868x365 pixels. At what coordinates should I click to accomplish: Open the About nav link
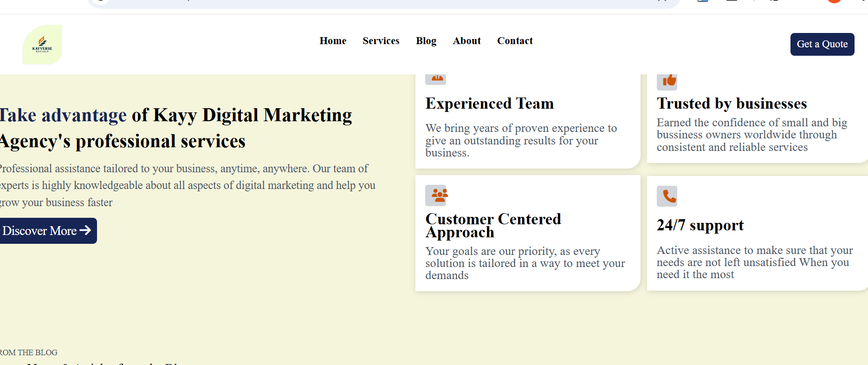[x=466, y=41]
